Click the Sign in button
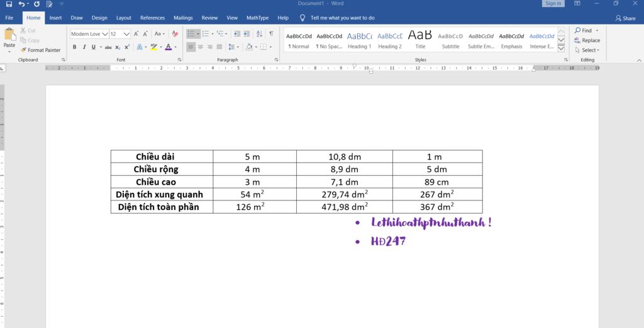The width and height of the screenshot is (644, 328). click(553, 3)
